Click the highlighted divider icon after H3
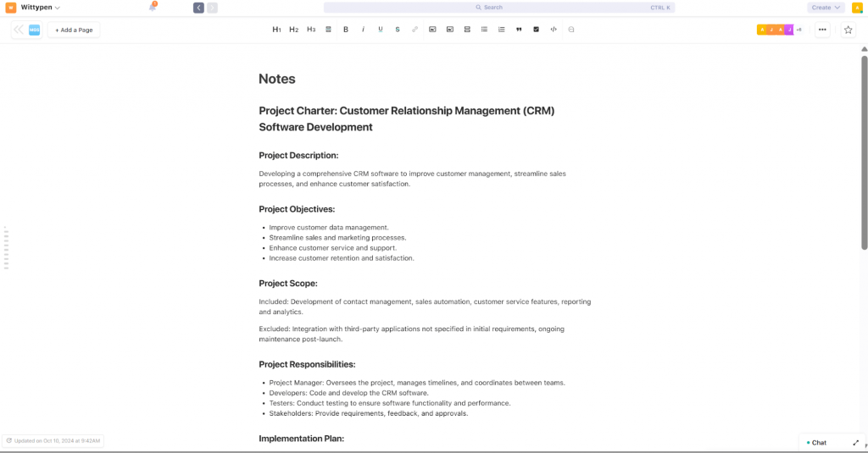The image size is (868, 453). 328,30
